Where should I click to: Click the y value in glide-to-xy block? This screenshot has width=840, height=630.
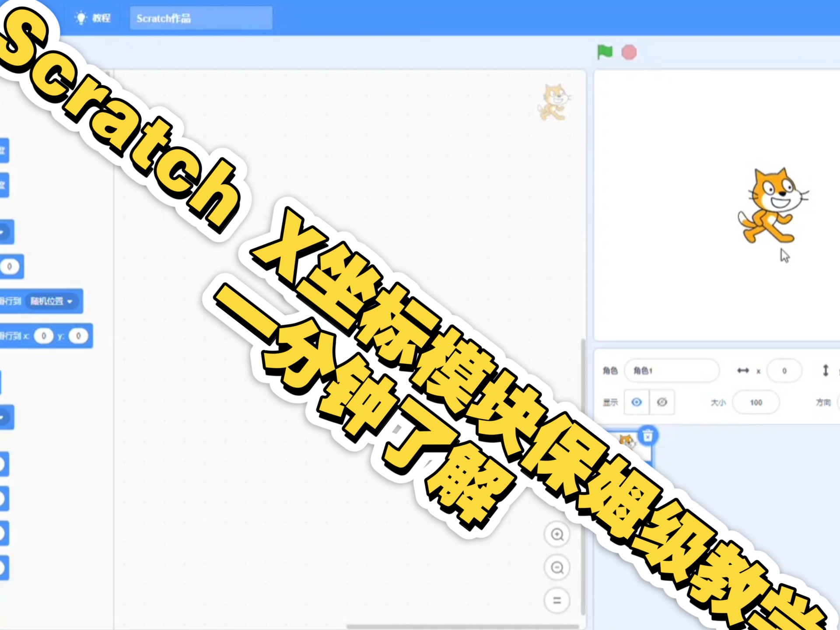(78, 336)
